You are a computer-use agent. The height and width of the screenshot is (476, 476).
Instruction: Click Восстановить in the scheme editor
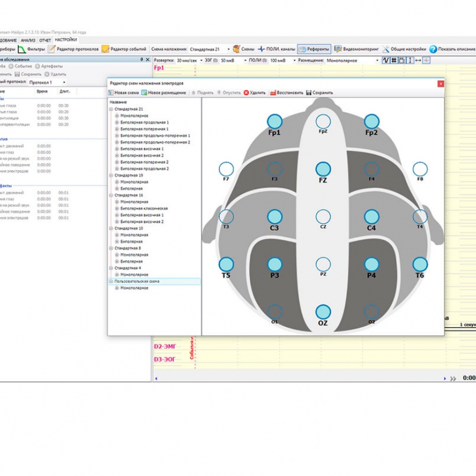[x=287, y=92]
